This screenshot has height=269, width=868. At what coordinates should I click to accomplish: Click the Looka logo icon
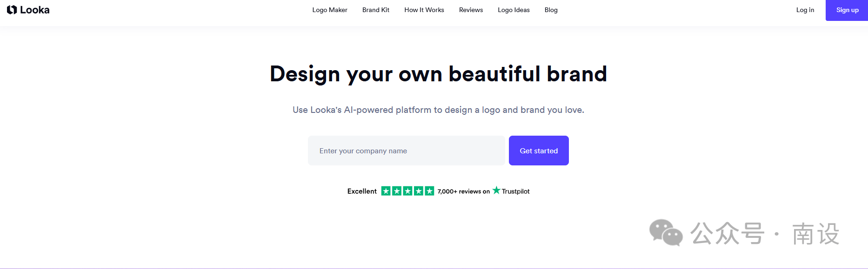[12, 10]
